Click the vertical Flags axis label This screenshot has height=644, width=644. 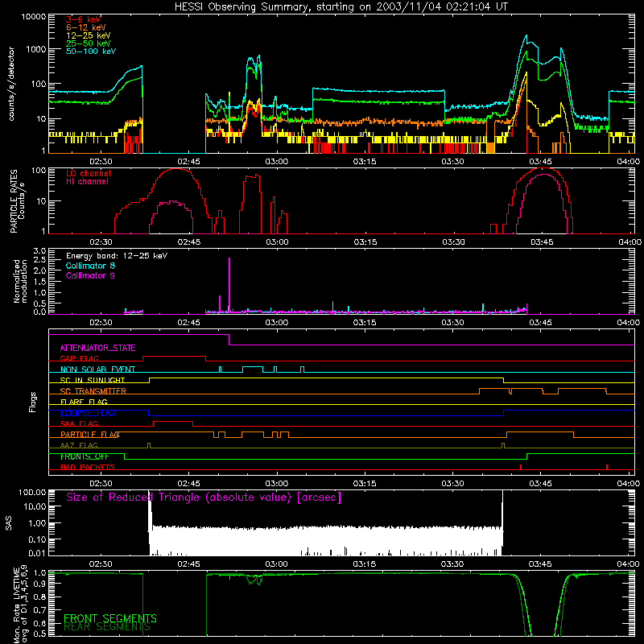pyautogui.click(x=33, y=402)
